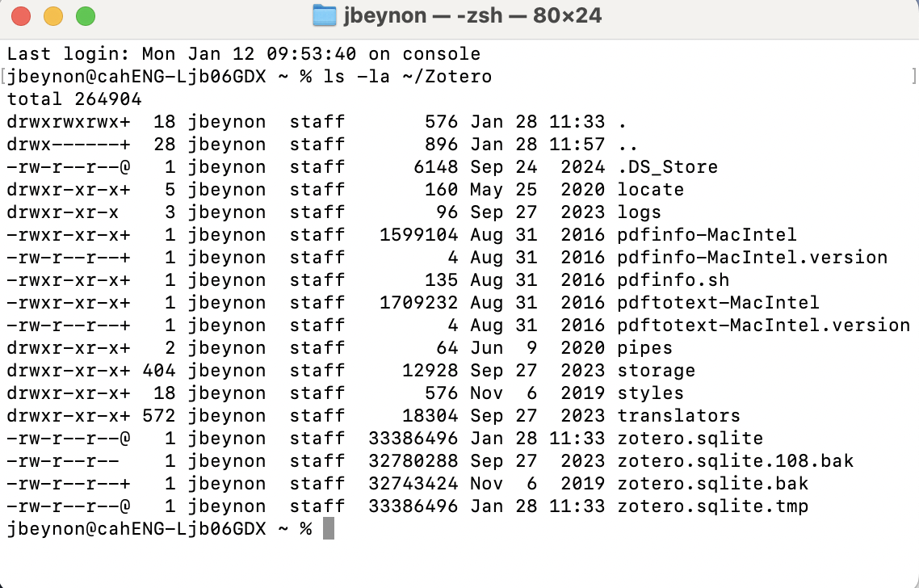Click the 'Jan 28 11:57' timestamp

tap(538, 145)
